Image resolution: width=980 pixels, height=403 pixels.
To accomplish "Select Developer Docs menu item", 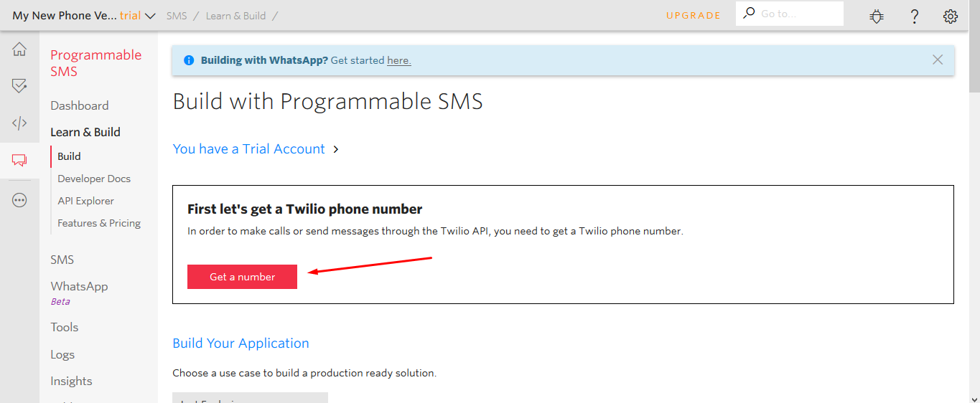I will [x=94, y=179].
